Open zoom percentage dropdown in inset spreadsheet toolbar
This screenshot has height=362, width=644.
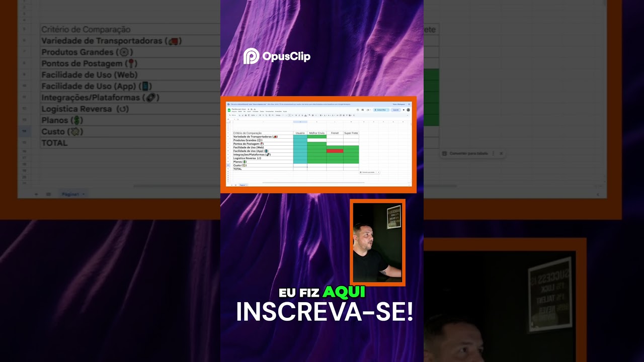point(254,115)
